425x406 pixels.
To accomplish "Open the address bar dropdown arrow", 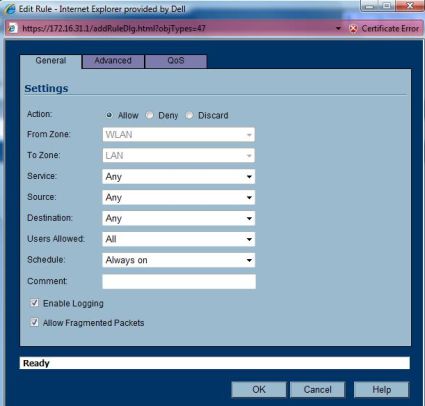I will (338, 29).
